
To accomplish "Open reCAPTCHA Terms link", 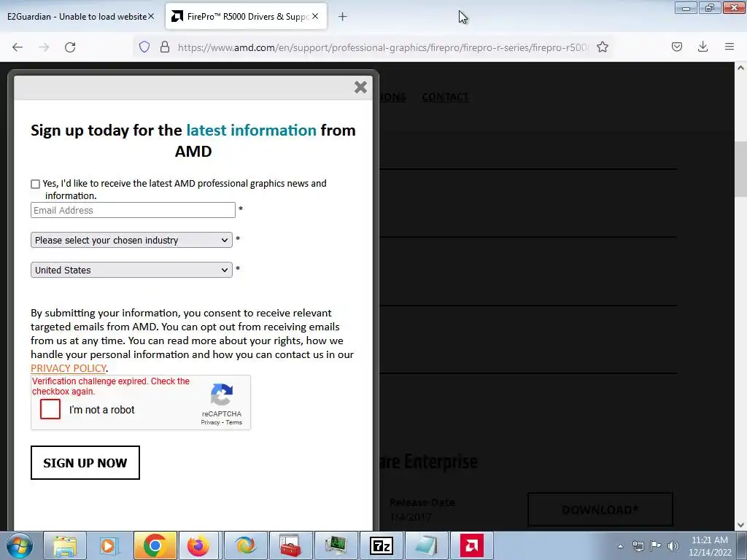I will (234, 422).
